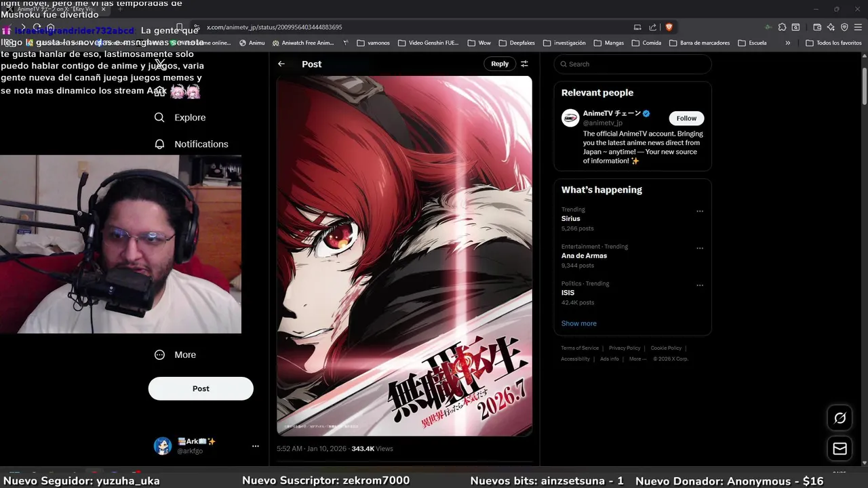
Task: Open the vamonos bookmark folder
Action: pos(373,43)
